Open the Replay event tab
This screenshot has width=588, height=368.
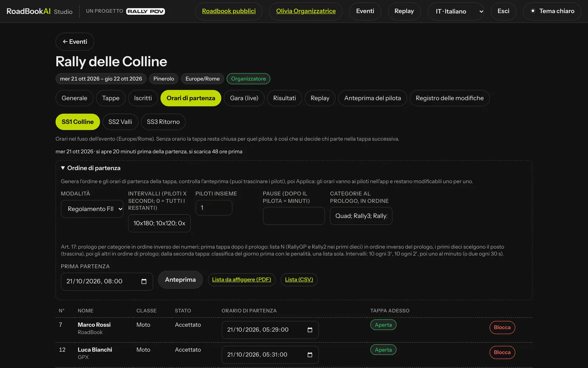point(320,98)
